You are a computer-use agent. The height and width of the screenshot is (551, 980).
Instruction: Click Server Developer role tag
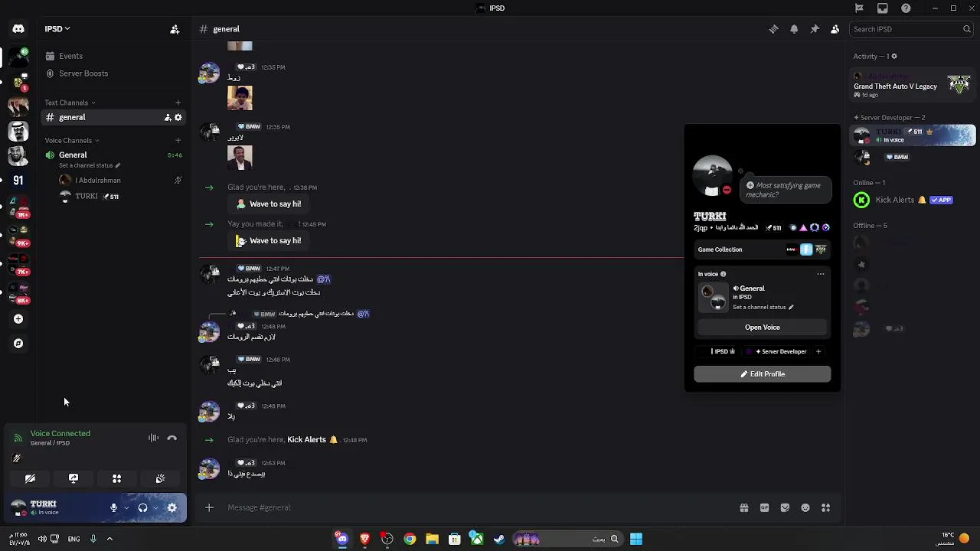point(777,351)
